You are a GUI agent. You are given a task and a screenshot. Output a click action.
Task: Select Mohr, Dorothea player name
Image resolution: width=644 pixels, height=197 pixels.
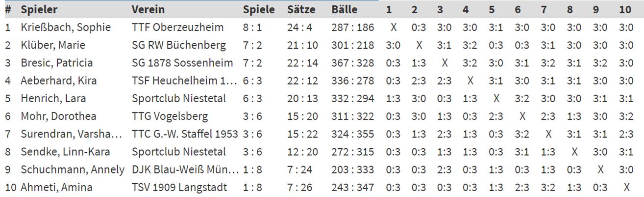(x=58, y=116)
